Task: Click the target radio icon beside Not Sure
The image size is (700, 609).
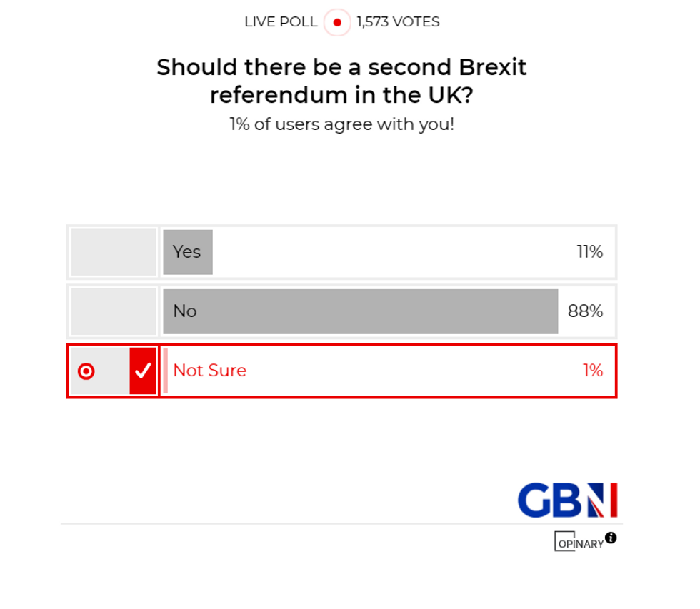Action: coord(86,371)
